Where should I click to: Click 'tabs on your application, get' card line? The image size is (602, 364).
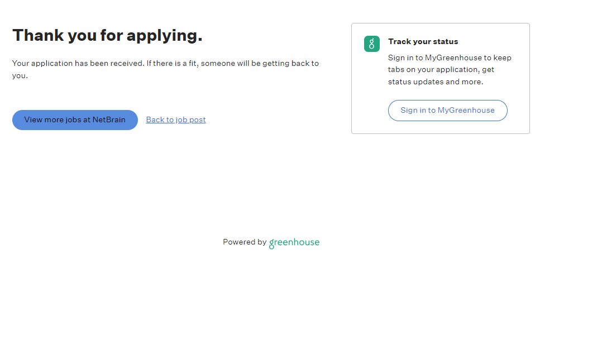click(441, 70)
